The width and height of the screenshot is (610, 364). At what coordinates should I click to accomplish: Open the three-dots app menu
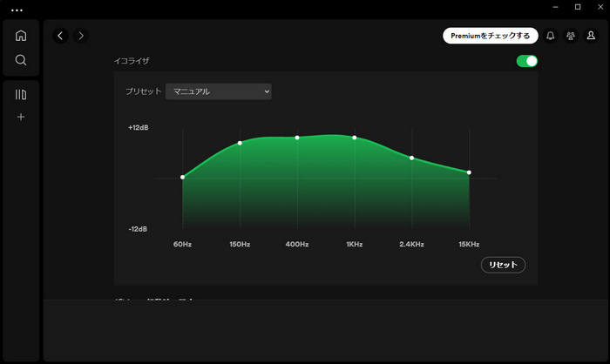pos(17,10)
